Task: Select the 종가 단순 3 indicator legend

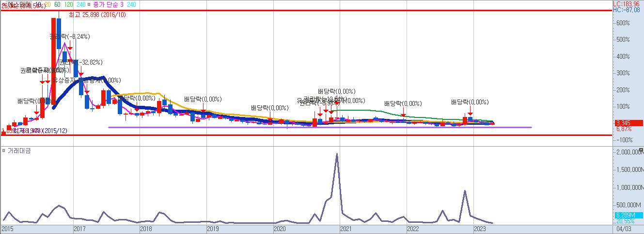Action: pos(109,4)
